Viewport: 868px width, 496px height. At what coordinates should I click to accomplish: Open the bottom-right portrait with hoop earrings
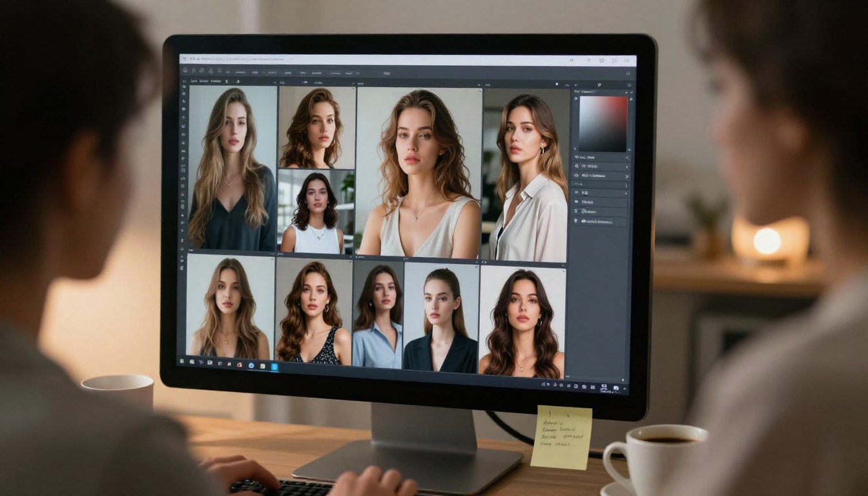522,320
